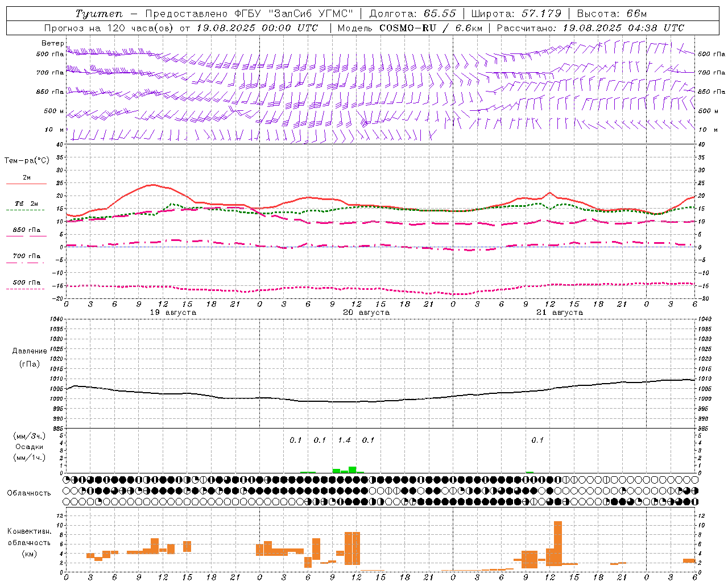Click the "Конвективн." convective cloud label
The image size is (728, 582).
(x=30, y=531)
